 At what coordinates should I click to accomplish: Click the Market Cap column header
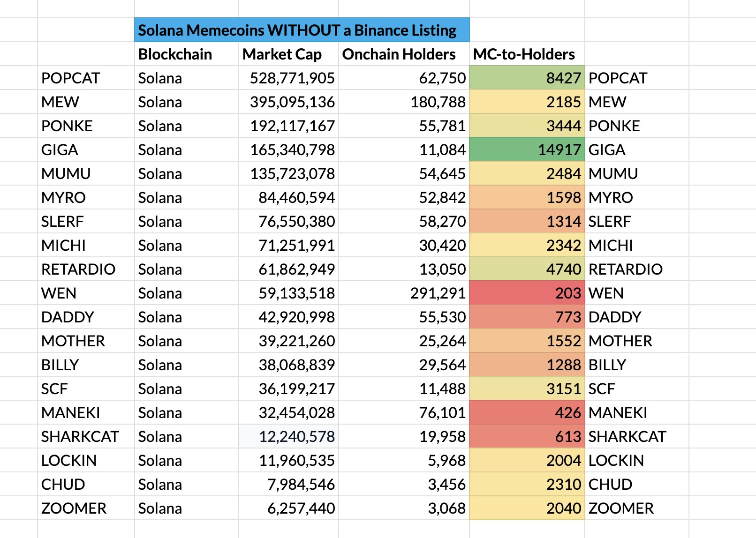point(288,54)
